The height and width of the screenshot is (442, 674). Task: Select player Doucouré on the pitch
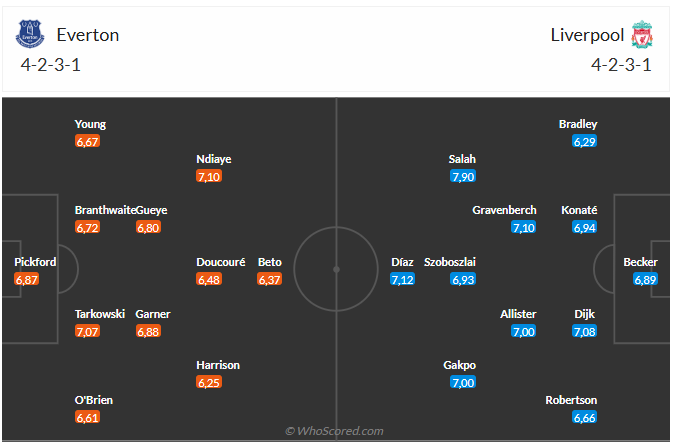pyautogui.click(x=221, y=262)
